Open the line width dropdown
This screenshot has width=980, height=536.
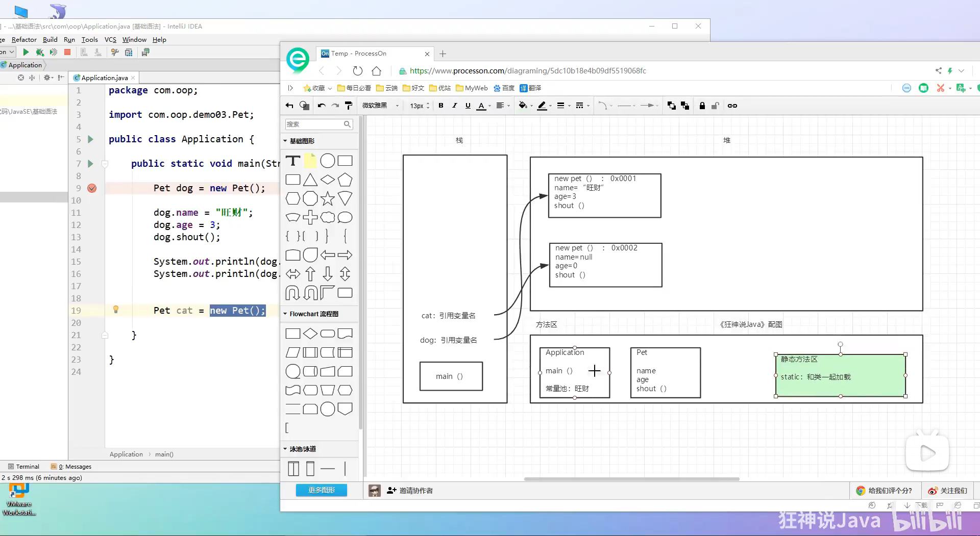pyautogui.click(x=563, y=106)
